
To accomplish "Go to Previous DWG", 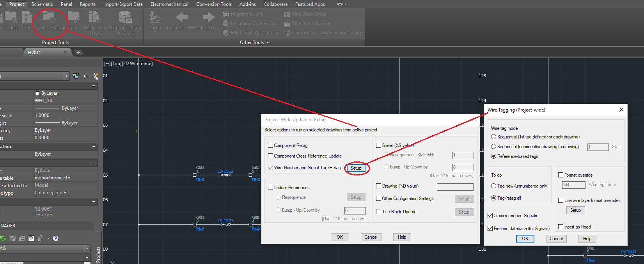I will (181, 20).
